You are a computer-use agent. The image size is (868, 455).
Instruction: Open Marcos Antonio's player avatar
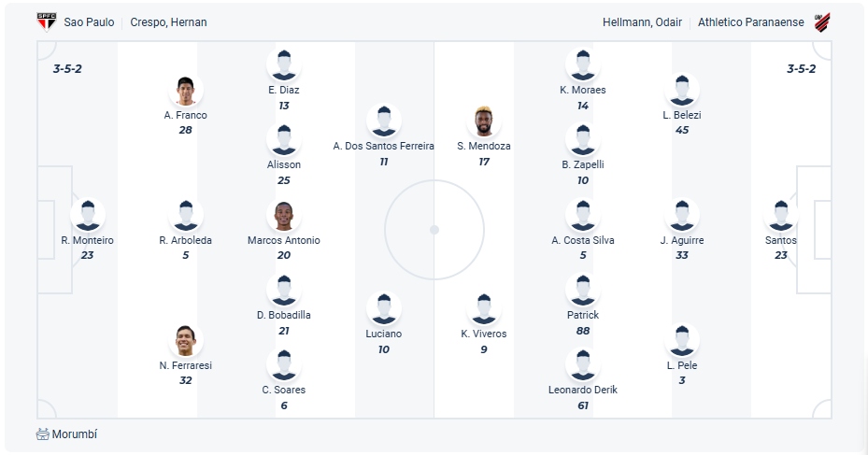pos(283,215)
